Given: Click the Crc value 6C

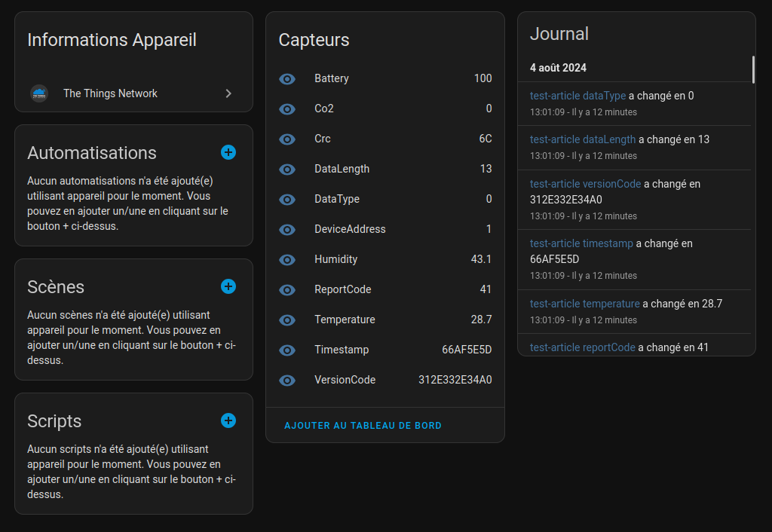Looking at the screenshot, I should point(486,139).
